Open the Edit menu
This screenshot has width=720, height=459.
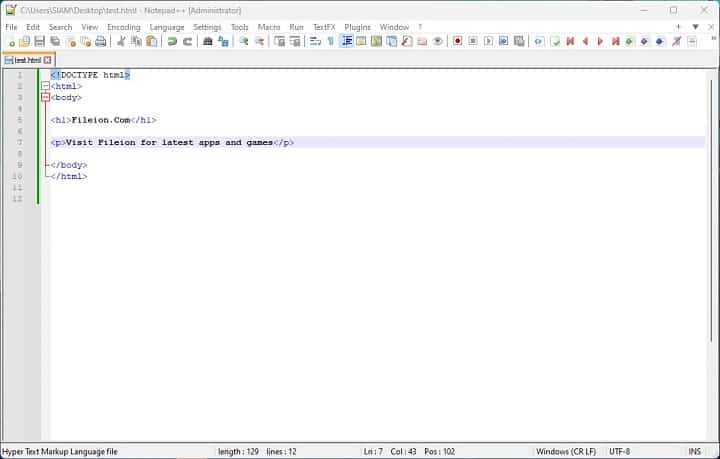click(x=33, y=27)
